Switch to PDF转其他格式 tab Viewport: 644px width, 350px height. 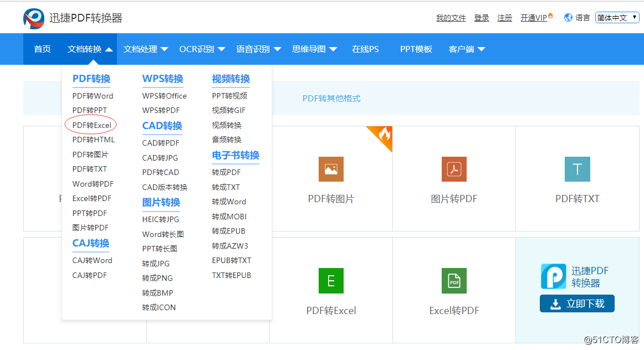click(331, 99)
